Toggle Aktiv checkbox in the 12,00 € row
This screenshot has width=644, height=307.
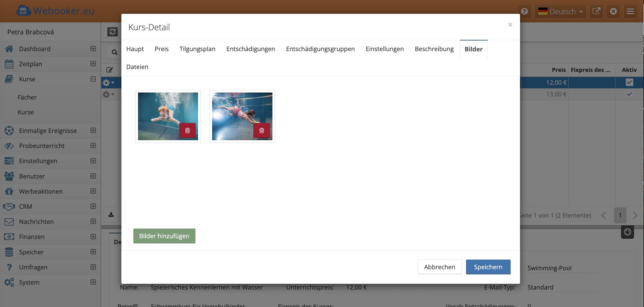(x=629, y=82)
